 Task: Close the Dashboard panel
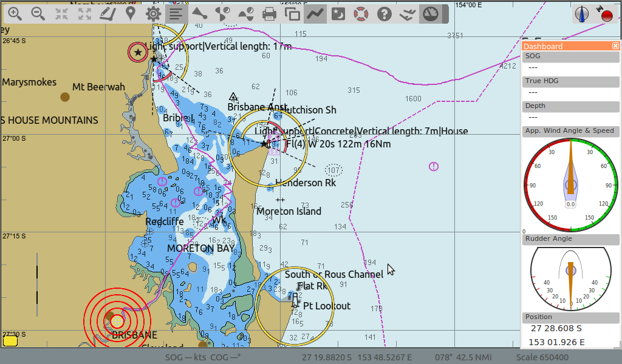pyautogui.click(x=615, y=46)
